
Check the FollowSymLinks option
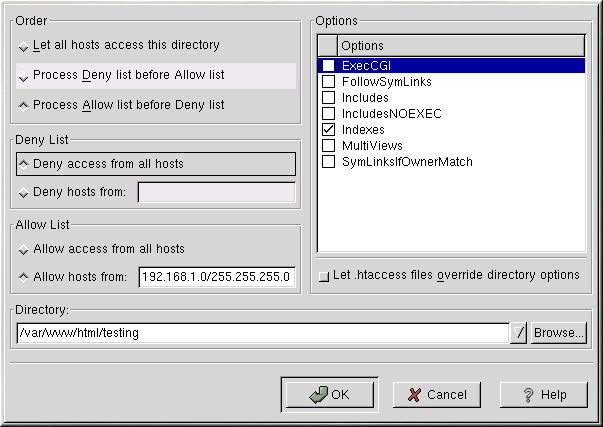coord(328,82)
